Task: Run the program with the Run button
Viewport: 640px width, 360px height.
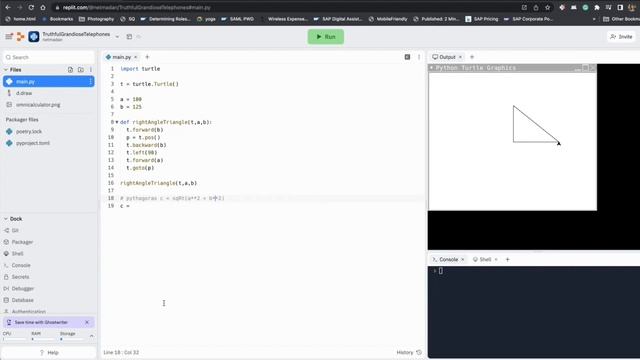Action: [326, 37]
